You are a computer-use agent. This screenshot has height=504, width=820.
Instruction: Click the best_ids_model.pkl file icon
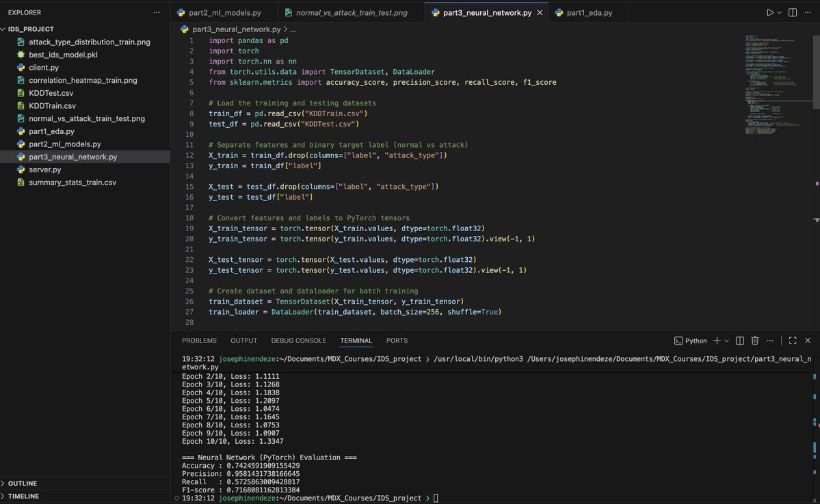21,55
